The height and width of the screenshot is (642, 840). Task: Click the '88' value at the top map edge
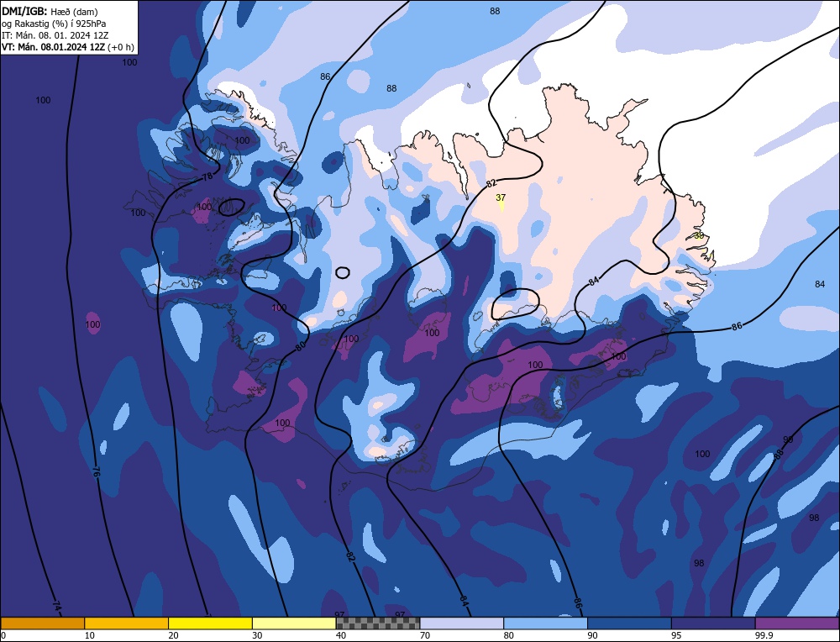tap(495, 11)
